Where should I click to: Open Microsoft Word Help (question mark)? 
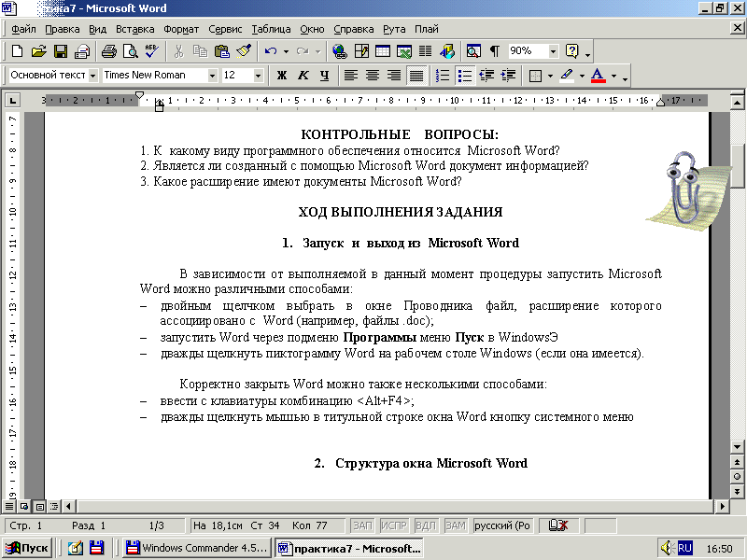point(571,50)
